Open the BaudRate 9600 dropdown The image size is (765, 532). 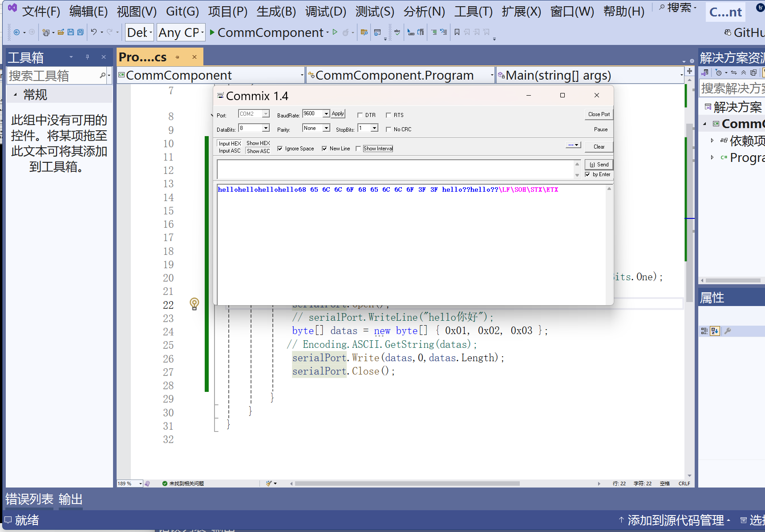coord(326,114)
